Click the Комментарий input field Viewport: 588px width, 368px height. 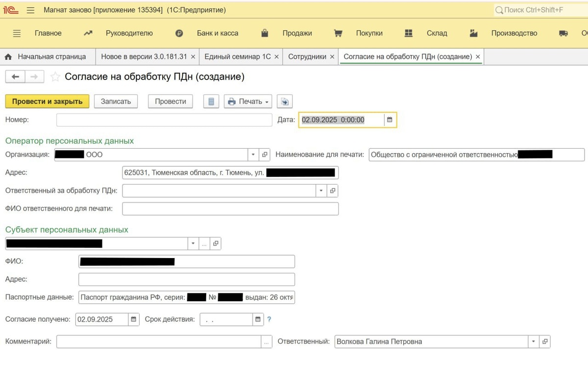(x=159, y=342)
